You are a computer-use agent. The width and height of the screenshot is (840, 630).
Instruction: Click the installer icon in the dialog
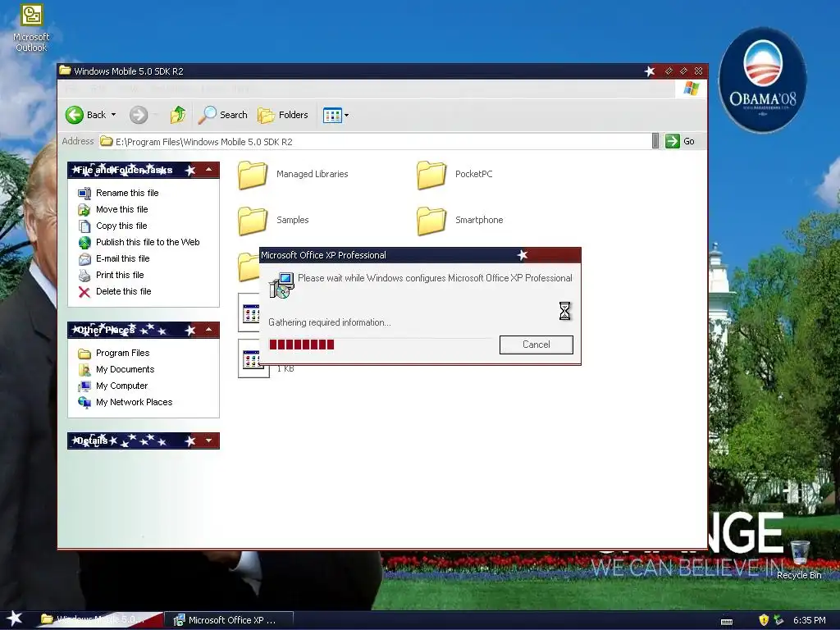coord(281,285)
